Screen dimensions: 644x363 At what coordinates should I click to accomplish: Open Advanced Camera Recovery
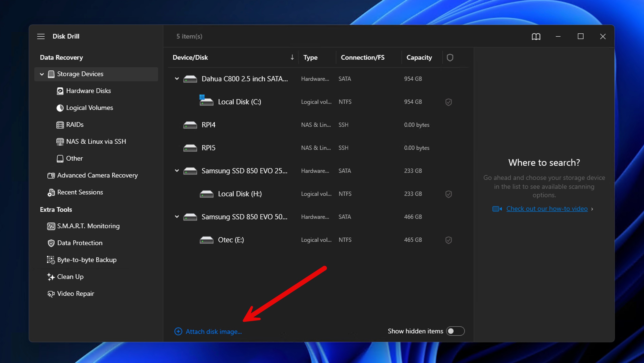coord(98,175)
